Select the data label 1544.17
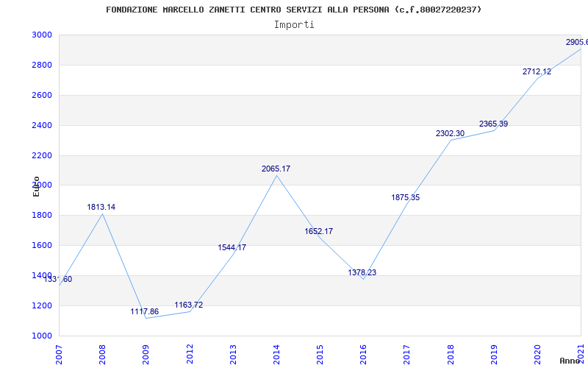The image size is (588, 368). pyautogui.click(x=232, y=247)
